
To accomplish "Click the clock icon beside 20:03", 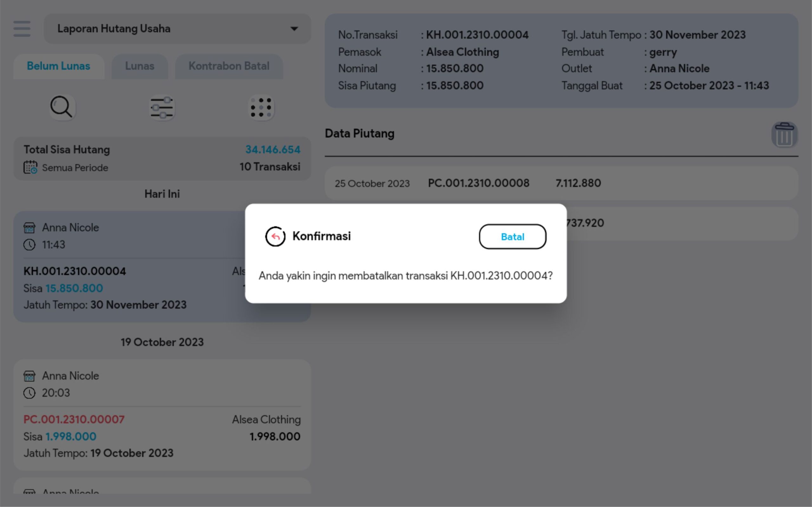I will click(29, 393).
